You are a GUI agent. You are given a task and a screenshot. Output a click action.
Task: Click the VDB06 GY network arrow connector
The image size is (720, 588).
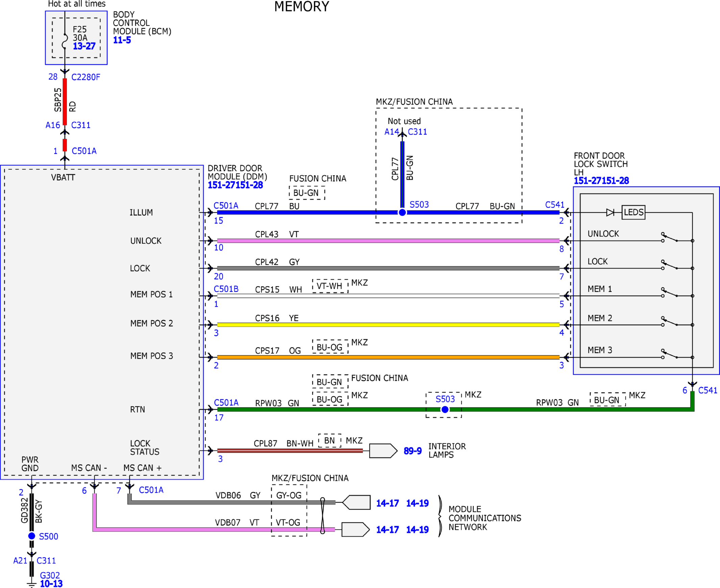tap(356, 502)
